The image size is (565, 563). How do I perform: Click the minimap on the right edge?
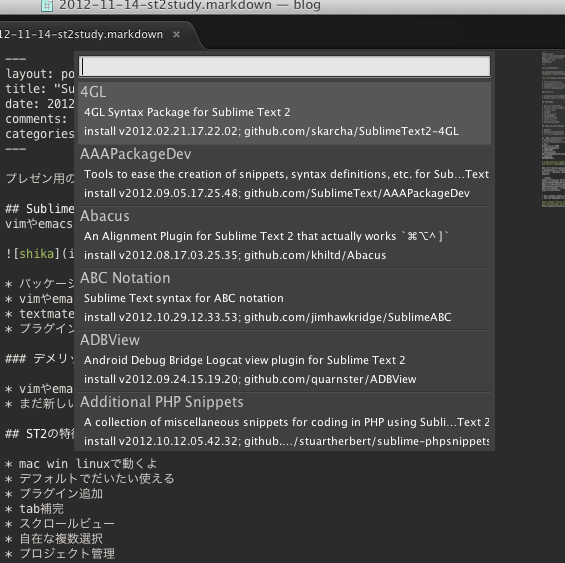coord(553,130)
